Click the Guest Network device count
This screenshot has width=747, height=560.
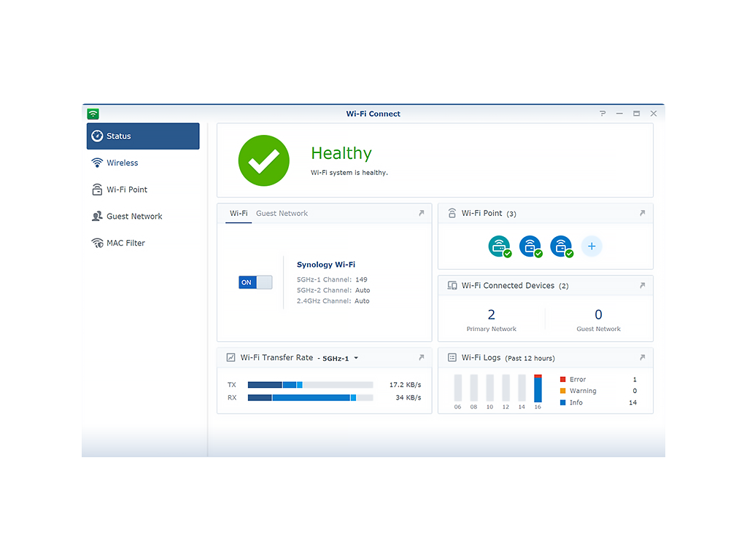pos(598,314)
